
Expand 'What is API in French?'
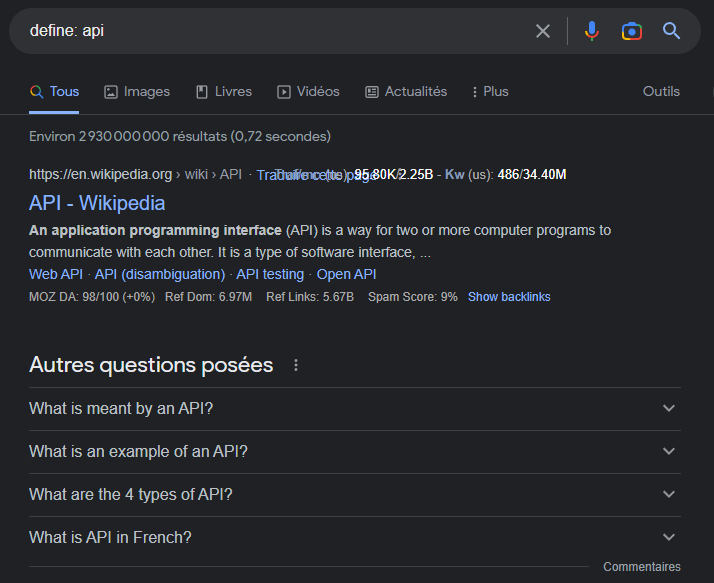click(x=355, y=537)
